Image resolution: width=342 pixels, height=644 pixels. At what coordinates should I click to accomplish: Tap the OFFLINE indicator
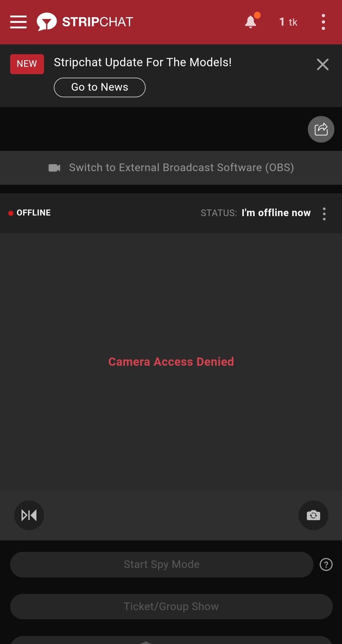click(30, 213)
